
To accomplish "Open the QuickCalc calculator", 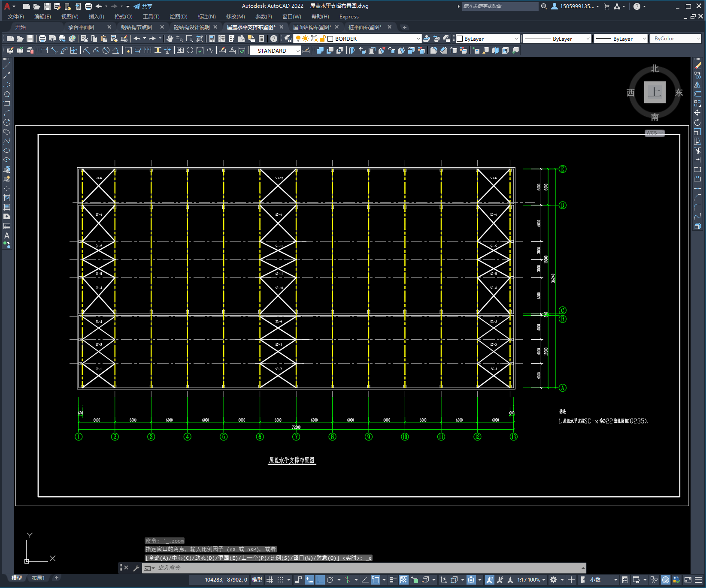I will [x=261, y=39].
